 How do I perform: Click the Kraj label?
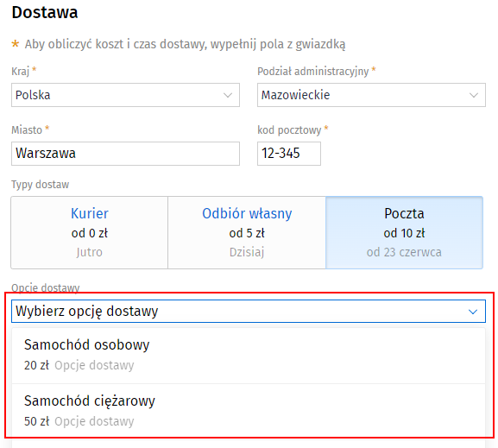click(x=21, y=72)
